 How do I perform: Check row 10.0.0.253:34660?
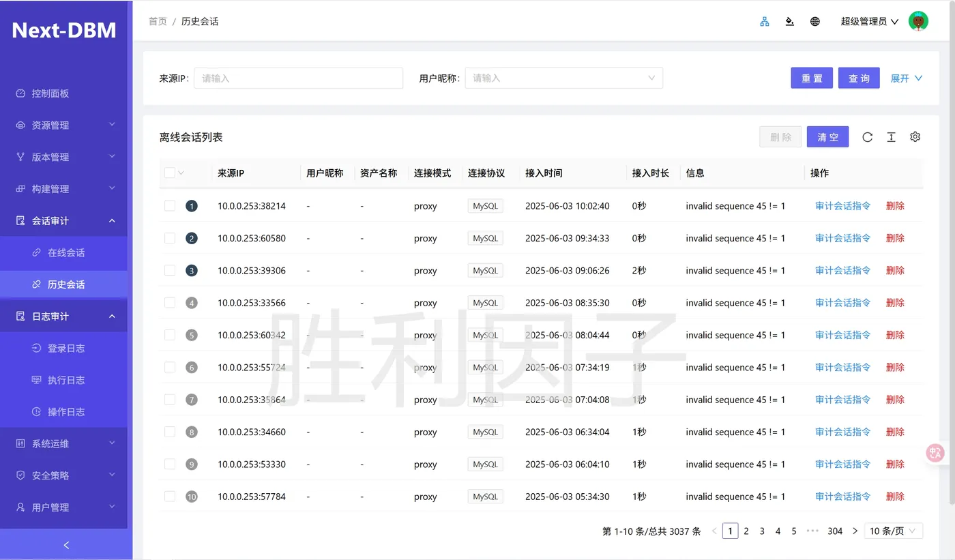point(170,432)
